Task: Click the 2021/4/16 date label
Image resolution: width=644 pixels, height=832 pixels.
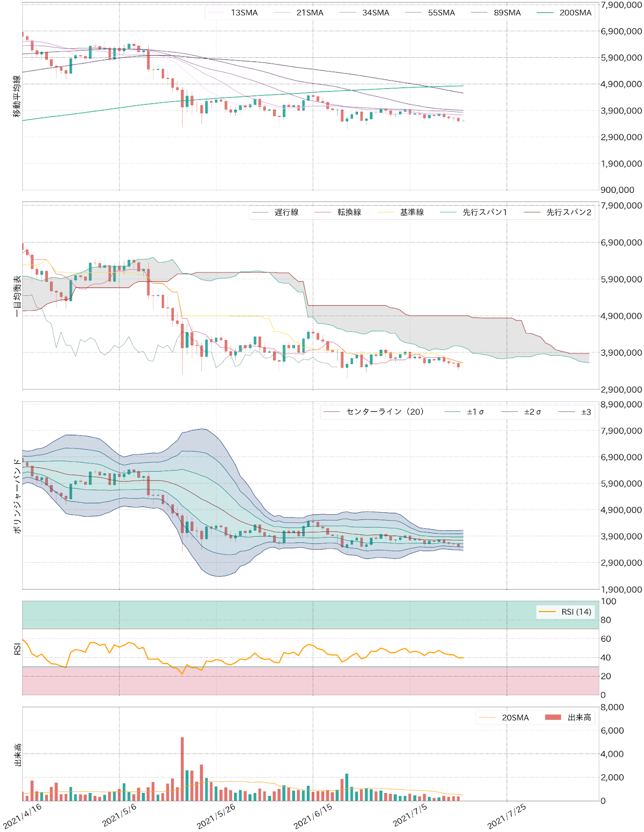Action: tap(22, 816)
